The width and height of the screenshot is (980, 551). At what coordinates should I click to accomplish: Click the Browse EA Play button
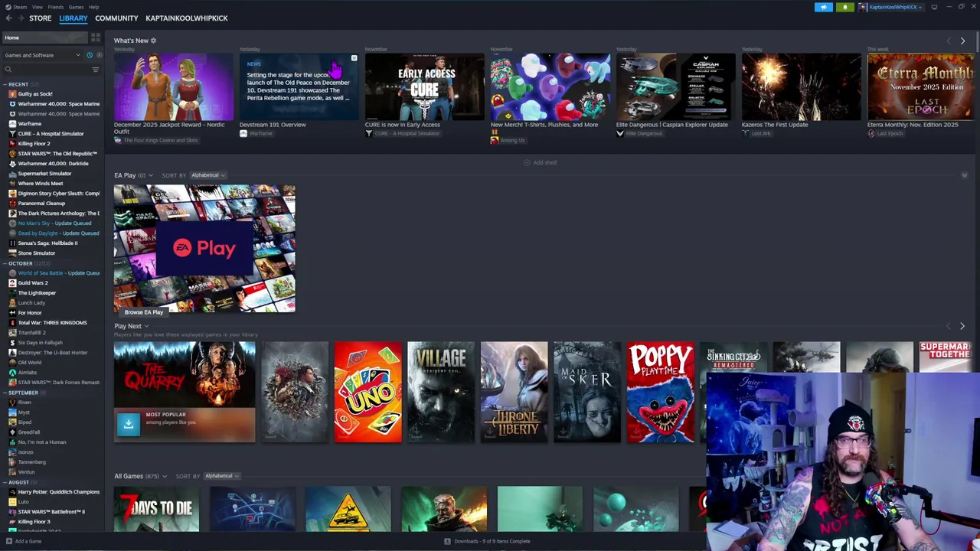point(144,312)
